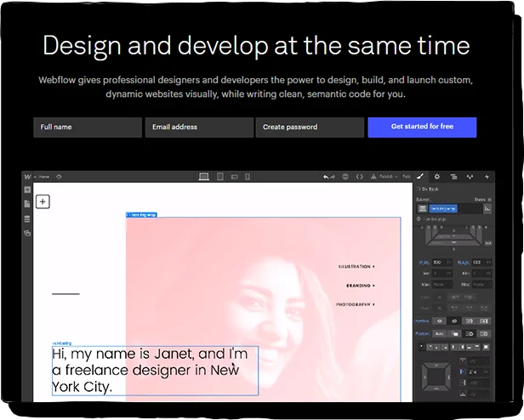This screenshot has width=524, height=420.
Task: Choose the full cover position preset
Action: (x=486, y=347)
